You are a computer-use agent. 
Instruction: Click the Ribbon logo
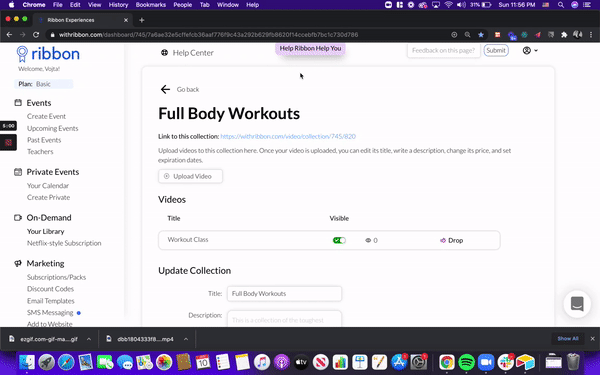click(x=48, y=54)
